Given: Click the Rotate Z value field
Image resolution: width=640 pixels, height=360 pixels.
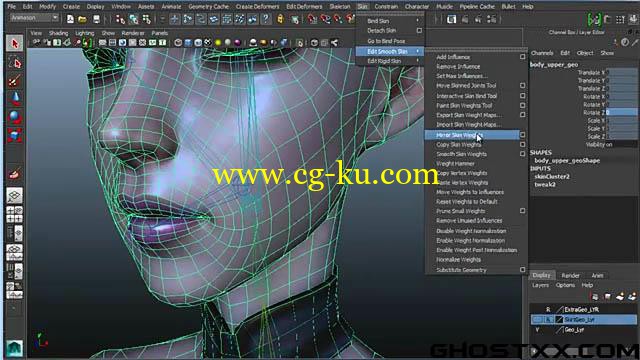Looking at the screenshot, I should point(621,112).
